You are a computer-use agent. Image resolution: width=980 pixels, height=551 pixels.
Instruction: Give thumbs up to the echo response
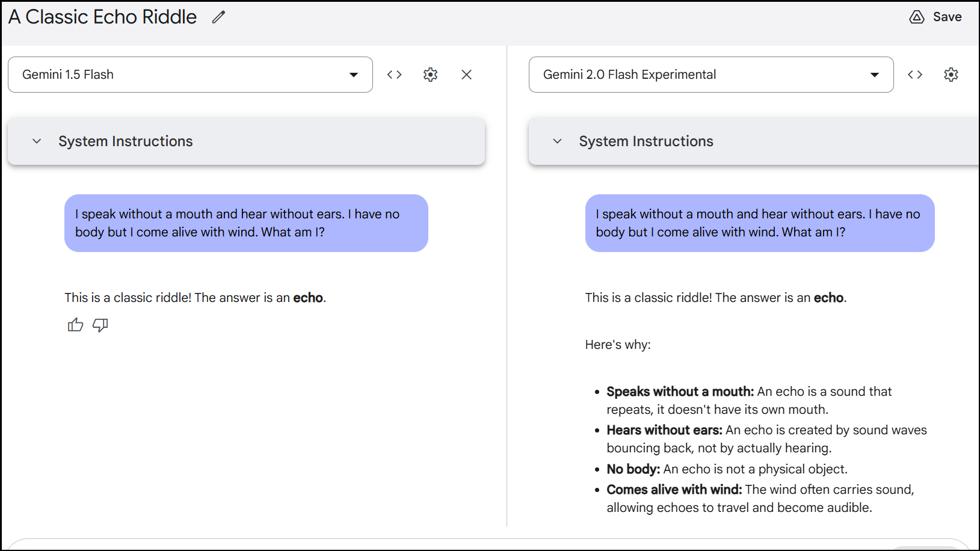click(75, 325)
